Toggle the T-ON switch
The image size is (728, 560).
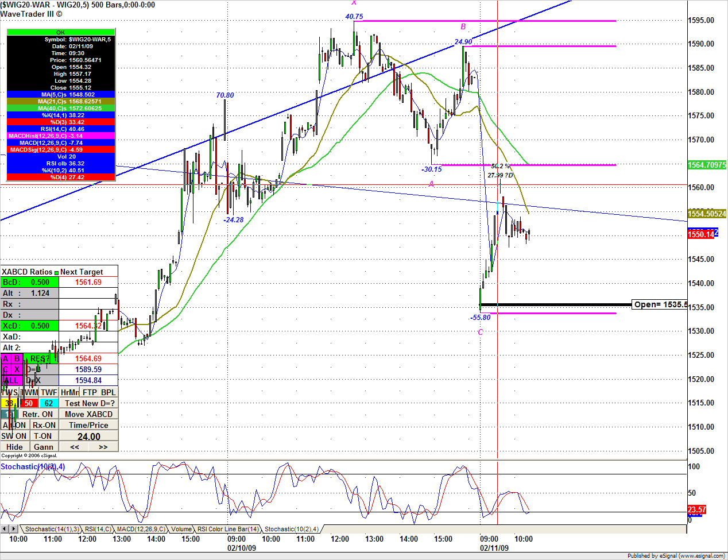43,436
